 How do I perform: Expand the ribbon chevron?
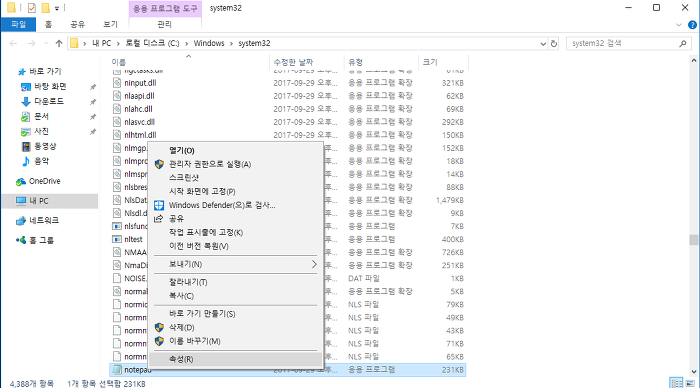679,25
